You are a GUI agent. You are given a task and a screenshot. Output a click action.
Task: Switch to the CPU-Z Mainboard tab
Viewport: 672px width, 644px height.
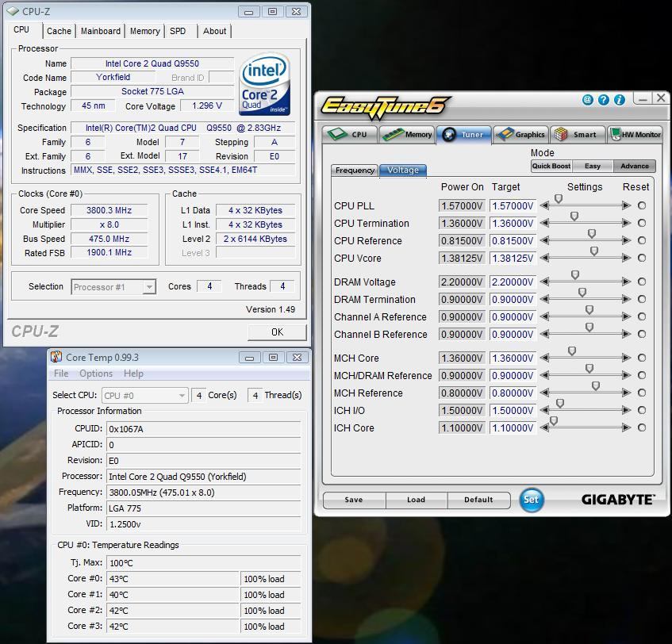(101, 31)
